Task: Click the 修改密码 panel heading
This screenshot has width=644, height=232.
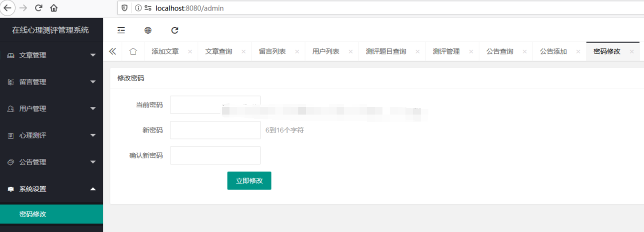Action: pyautogui.click(x=131, y=78)
